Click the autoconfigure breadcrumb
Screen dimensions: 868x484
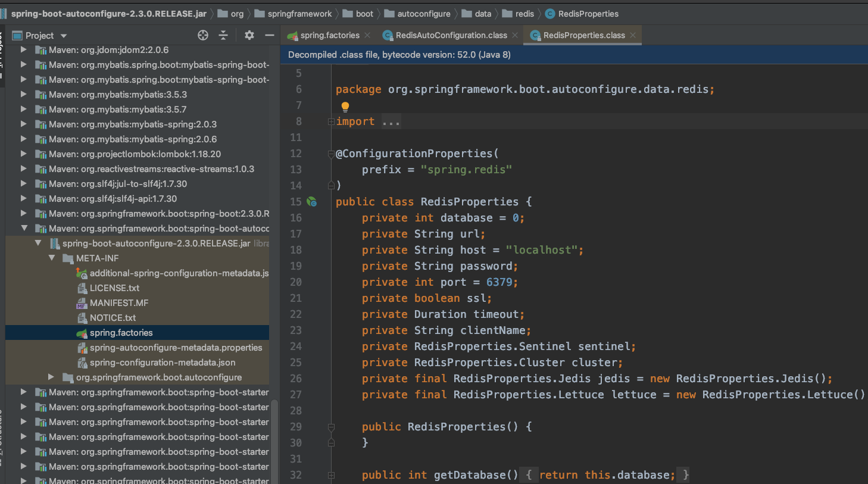point(423,14)
